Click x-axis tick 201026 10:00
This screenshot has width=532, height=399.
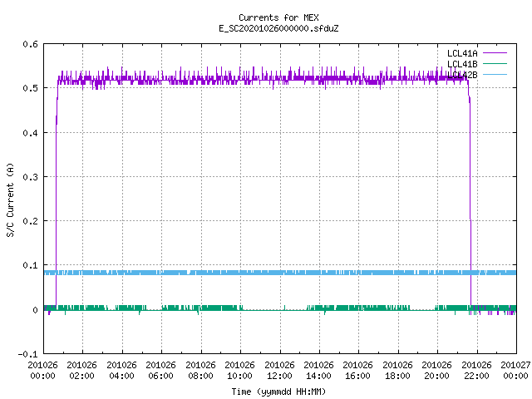pos(239,370)
